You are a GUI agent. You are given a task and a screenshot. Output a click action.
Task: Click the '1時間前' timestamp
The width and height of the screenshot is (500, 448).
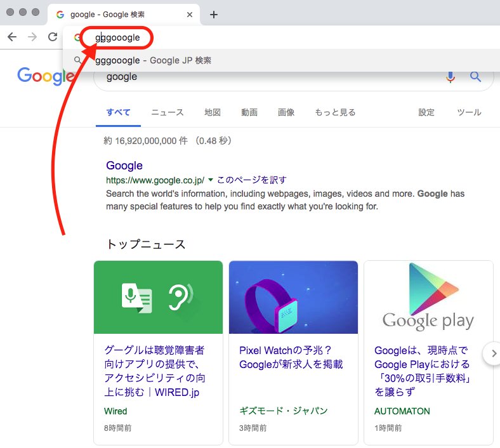click(x=388, y=428)
